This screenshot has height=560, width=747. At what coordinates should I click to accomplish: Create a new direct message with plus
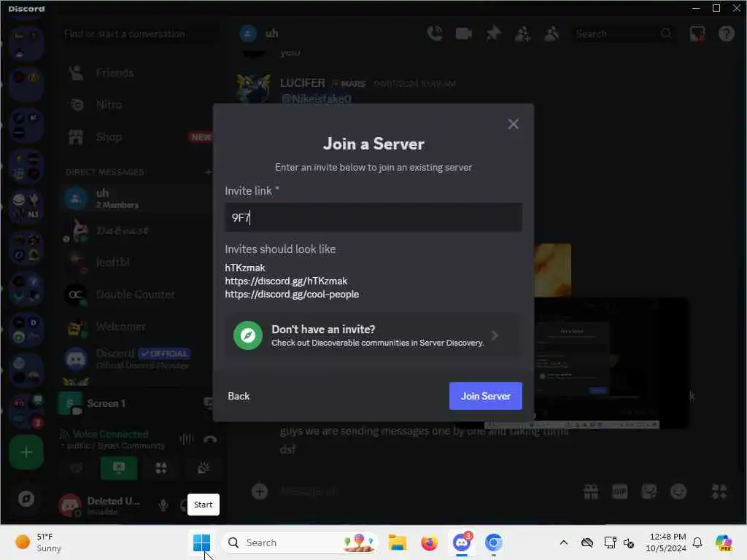click(208, 172)
